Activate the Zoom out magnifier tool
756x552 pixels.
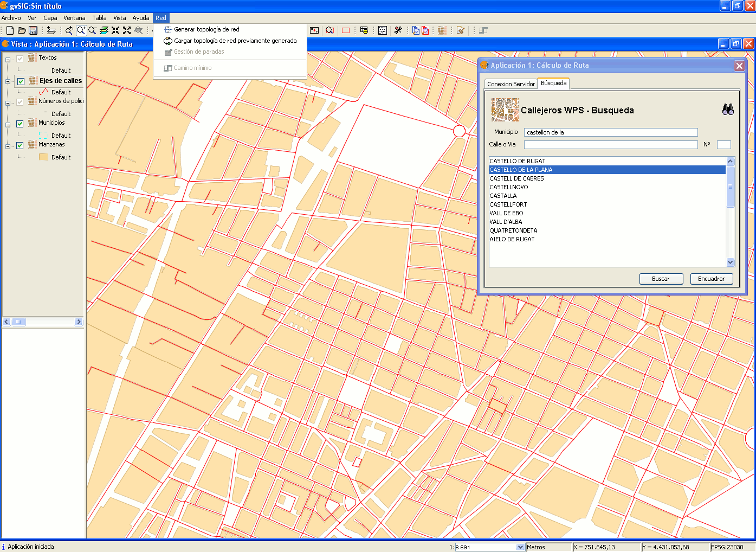tap(92, 30)
